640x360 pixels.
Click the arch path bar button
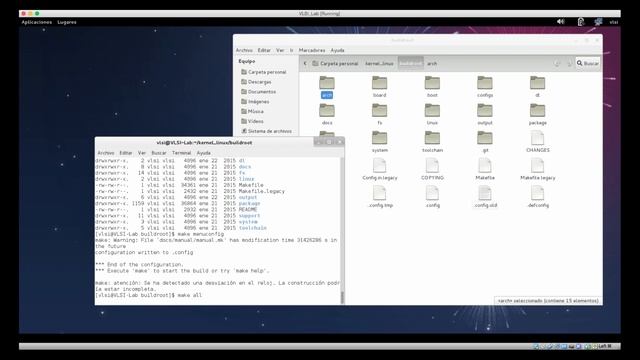(x=432, y=63)
